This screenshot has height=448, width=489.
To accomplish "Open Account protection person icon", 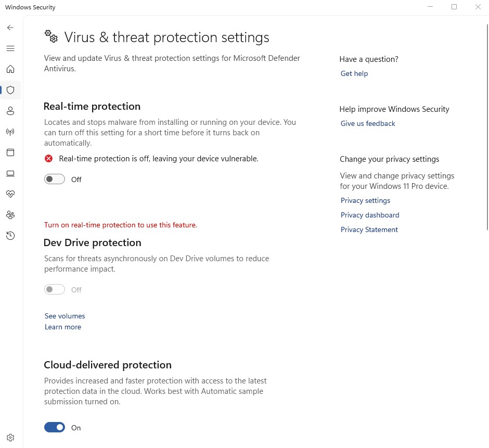I will (10, 111).
